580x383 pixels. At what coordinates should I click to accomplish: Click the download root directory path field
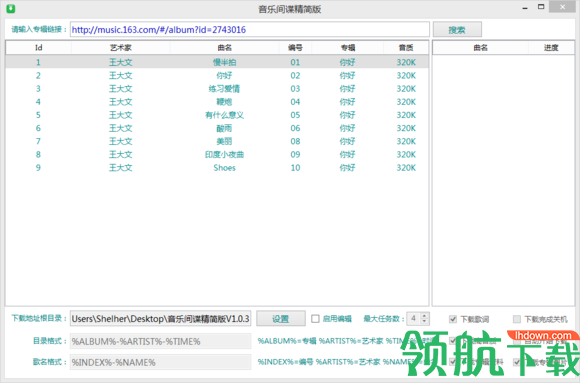(161, 319)
